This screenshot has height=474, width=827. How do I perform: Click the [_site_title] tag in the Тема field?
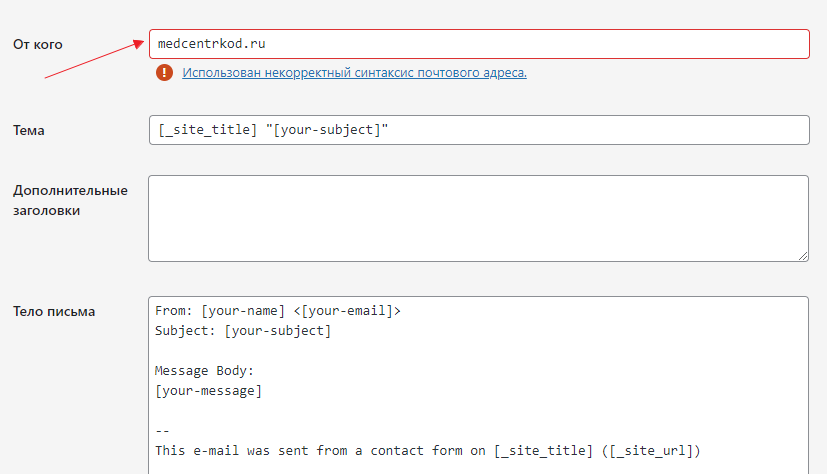tap(205, 130)
